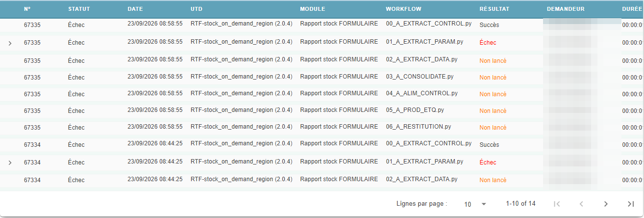Image resolution: width=644 pixels, height=218 pixels.
Task: Sort by the N° column header
Action: 27,9
